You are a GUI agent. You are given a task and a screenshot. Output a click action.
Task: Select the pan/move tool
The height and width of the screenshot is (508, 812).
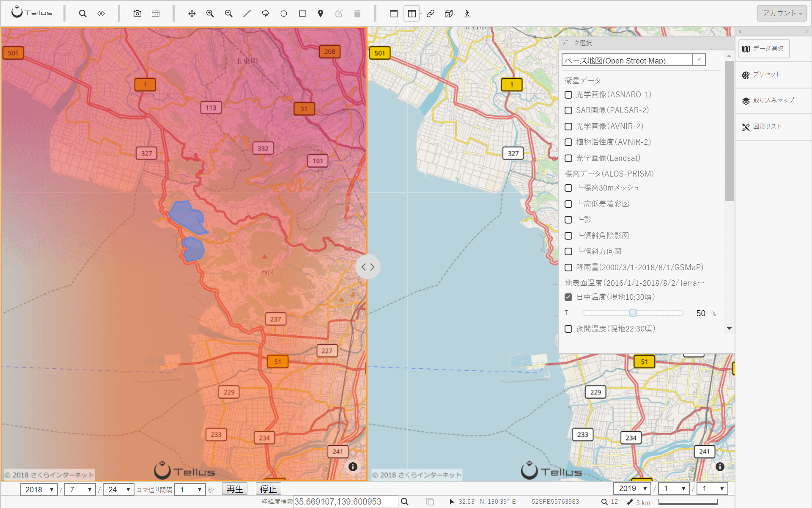(192, 14)
